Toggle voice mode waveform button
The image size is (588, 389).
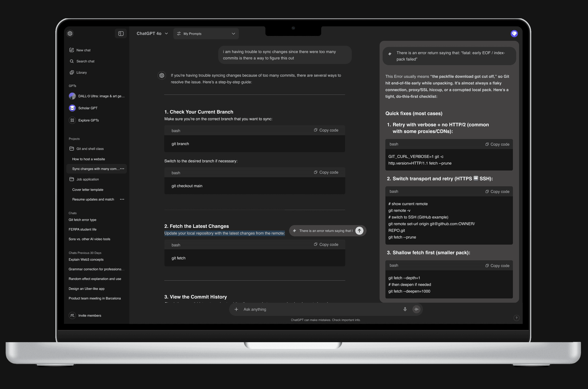tap(416, 309)
